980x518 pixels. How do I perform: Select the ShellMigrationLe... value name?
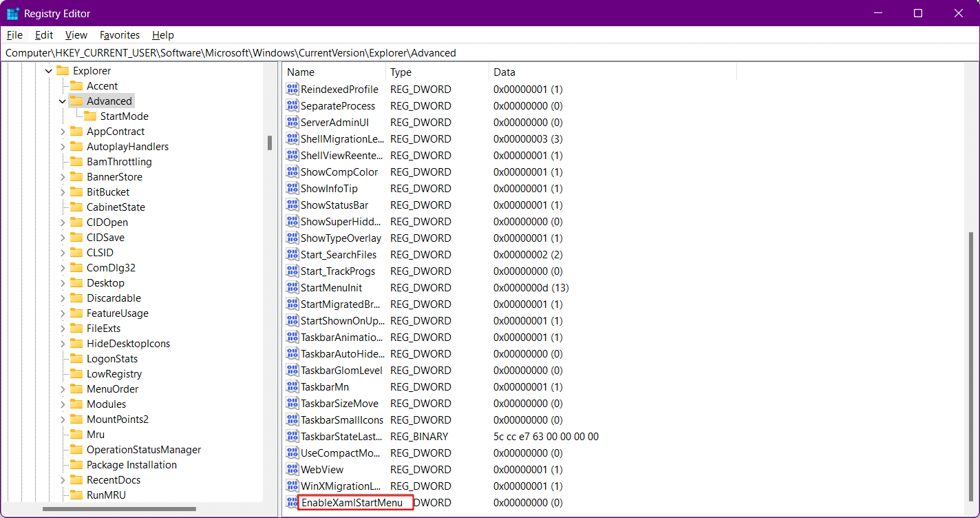coord(342,139)
